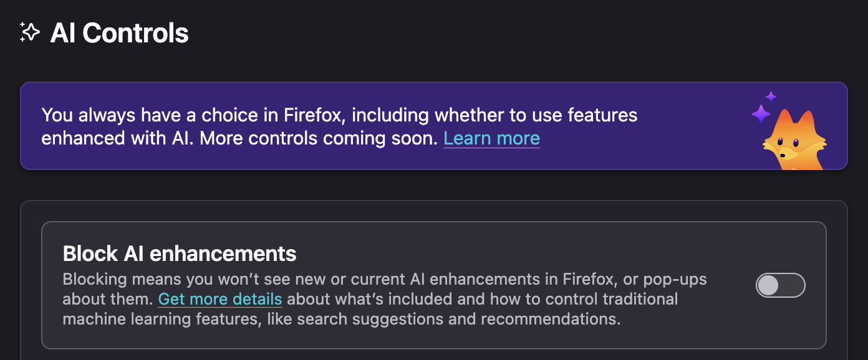Click the large purple sparkle star
The width and height of the screenshot is (868, 360).
point(761,114)
